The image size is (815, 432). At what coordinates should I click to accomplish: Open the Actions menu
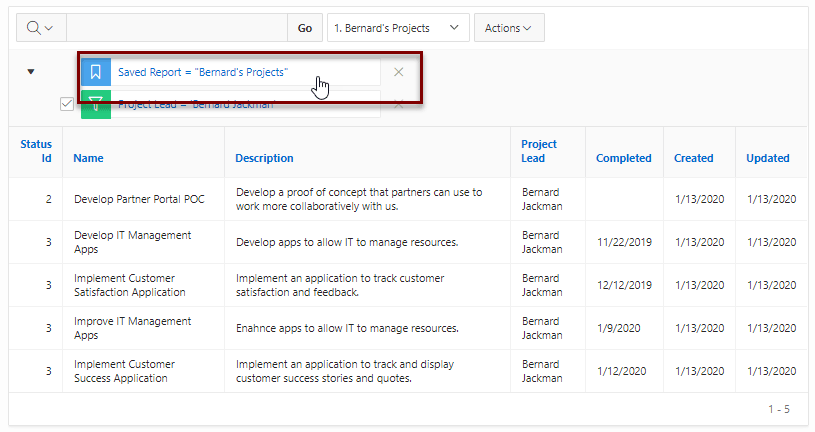click(x=509, y=28)
